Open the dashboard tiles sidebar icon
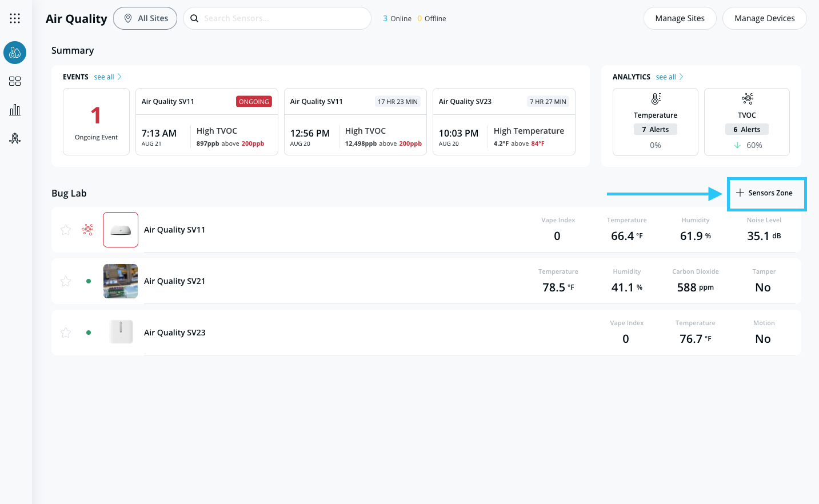Screen dimensions: 819x504 pyautogui.click(x=15, y=81)
